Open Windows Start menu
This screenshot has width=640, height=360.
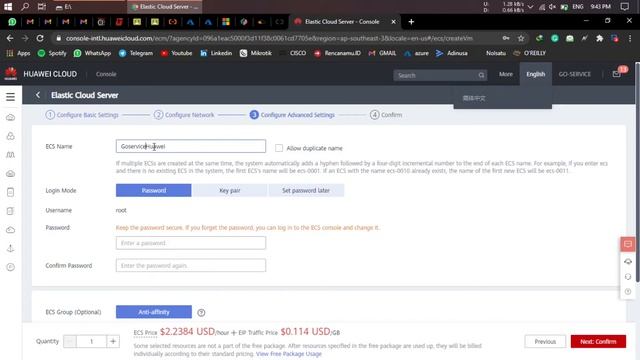[8, 7]
